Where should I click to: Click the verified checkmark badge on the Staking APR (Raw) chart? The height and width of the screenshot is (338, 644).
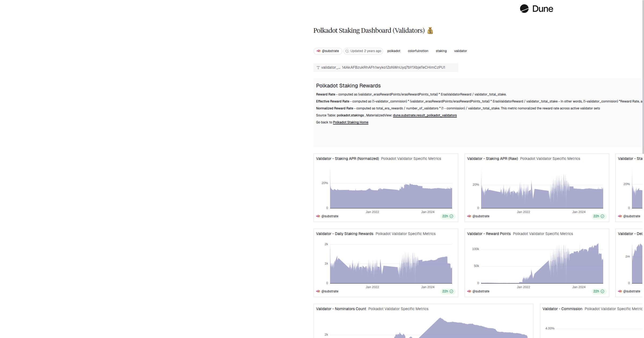602,216
